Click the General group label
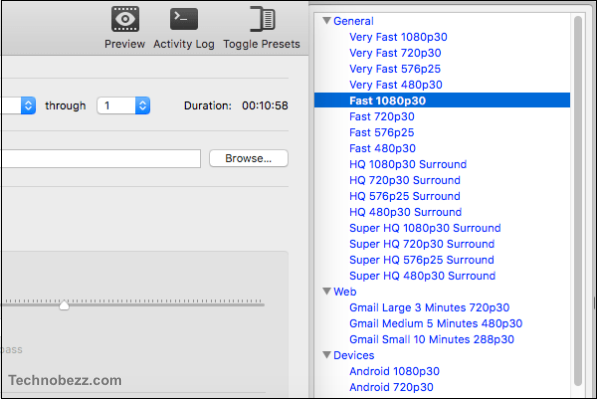 (354, 21)
